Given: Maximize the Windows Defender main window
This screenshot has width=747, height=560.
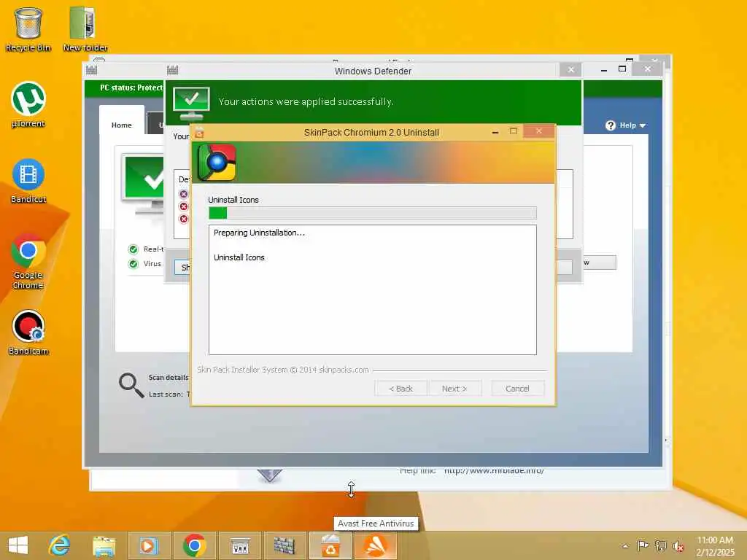Looking at the screenshot, I should tap(622, 69).
